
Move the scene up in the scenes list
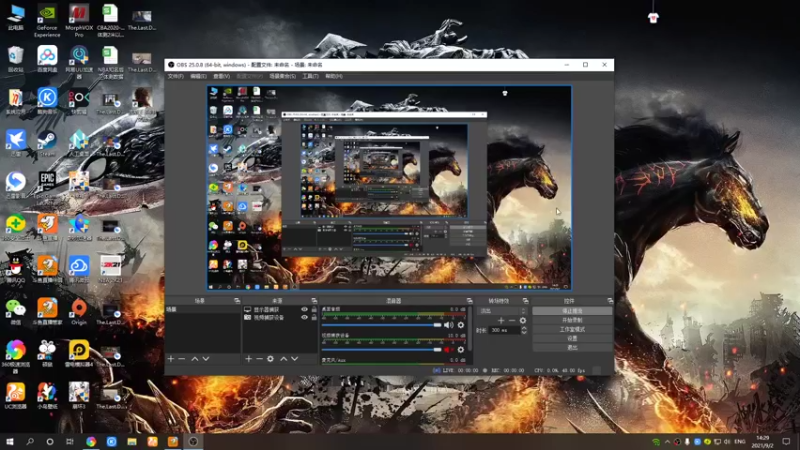pyautogui.click(x=194, y=359)
